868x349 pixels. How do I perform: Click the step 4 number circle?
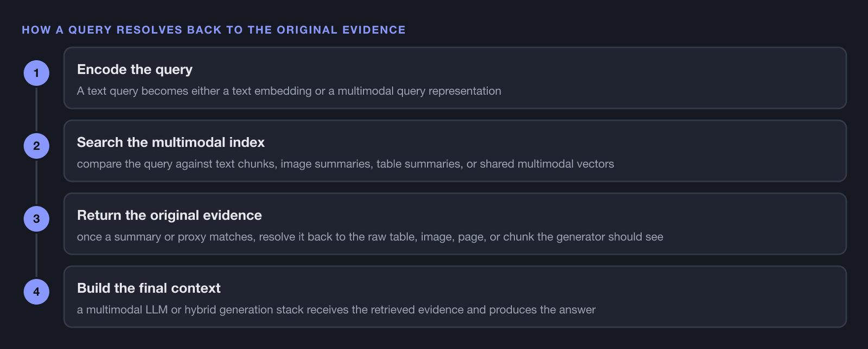pos(36,292)
